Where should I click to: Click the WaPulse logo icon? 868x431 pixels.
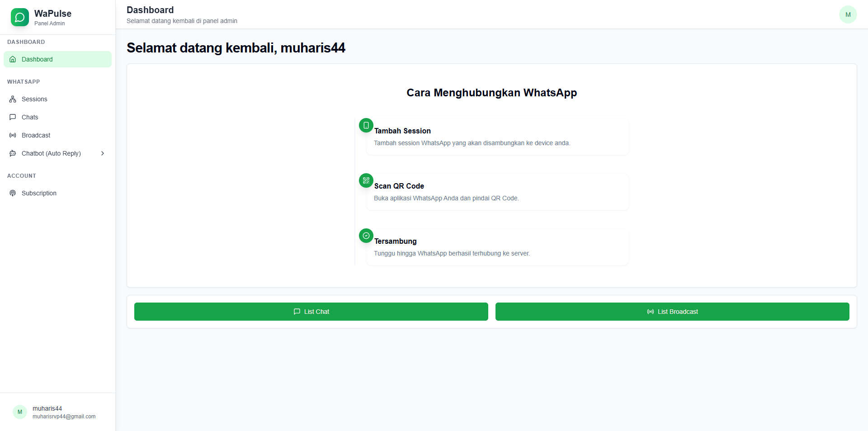pos(20,17)
